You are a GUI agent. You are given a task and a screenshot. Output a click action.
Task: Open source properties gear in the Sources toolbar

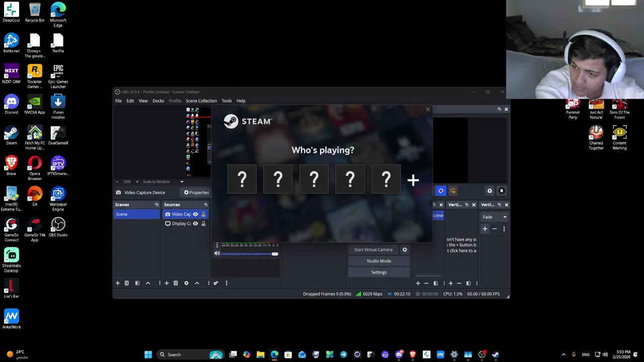[x=186, y=283]
